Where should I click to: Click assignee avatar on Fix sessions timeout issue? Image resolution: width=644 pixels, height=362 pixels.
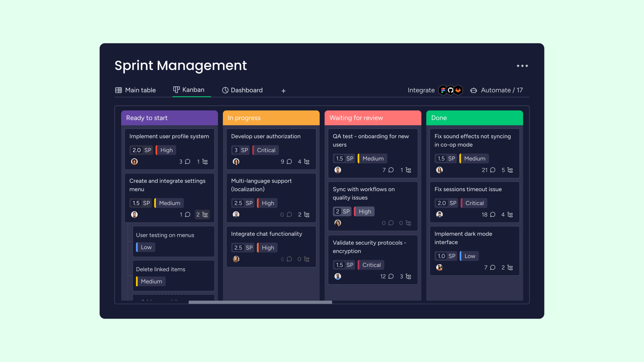[x=439, y=214]
